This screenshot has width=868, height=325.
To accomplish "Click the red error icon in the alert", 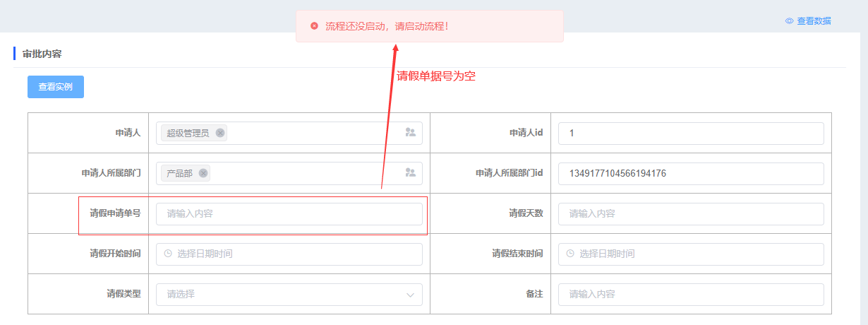I will point(314,26).
